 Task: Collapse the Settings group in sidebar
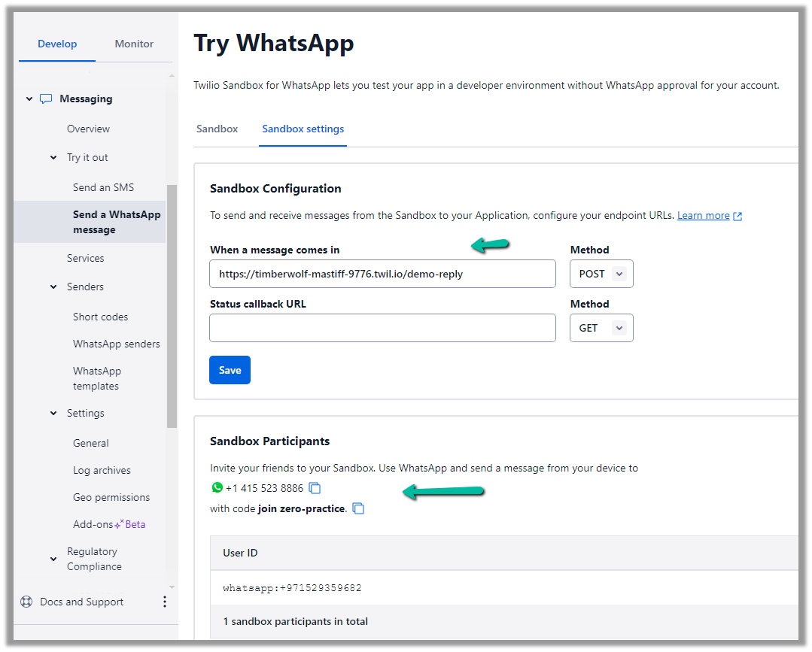point(53,413)
